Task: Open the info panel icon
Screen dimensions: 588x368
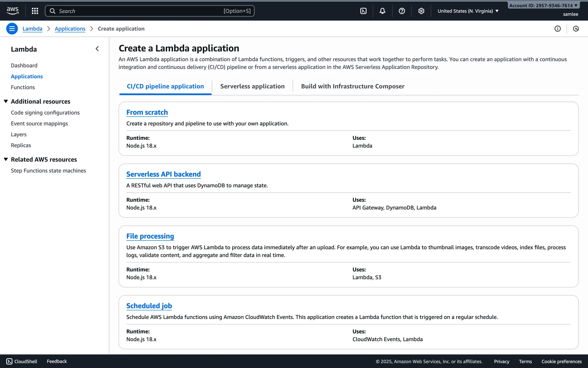Action: point(557,29)
